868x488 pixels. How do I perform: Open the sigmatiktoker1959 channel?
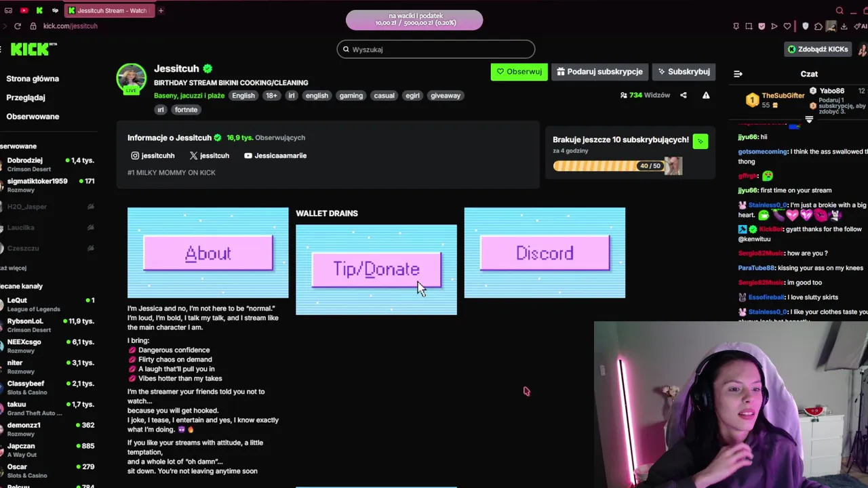point(47,185)
